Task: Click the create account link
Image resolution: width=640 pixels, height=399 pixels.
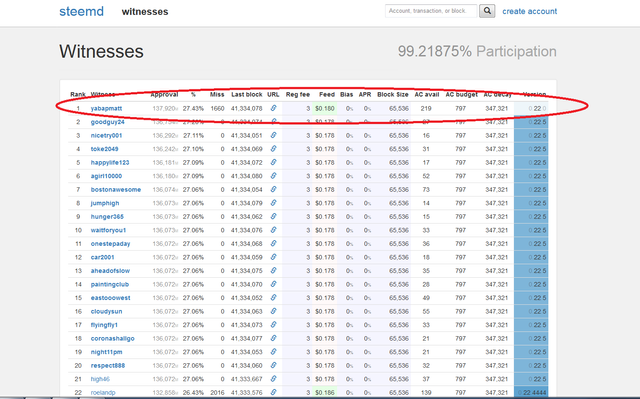Action: coord(529,11)
